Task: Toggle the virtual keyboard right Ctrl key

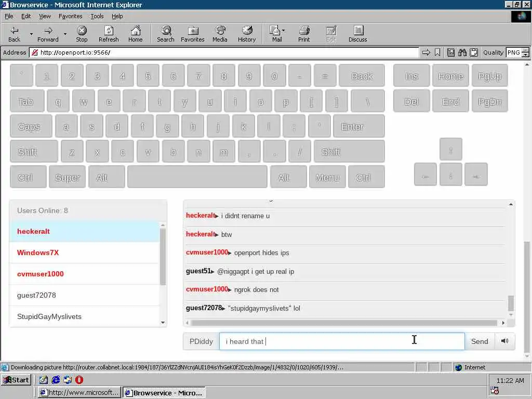Action: click(366, 177)
